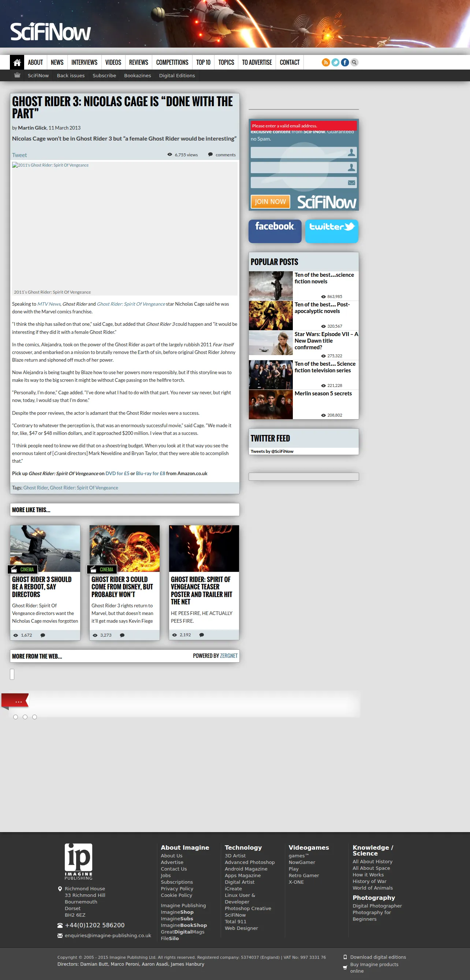The image size is (470, 980).
Task: Select the second carousel dot
Action: coord(25,717)
